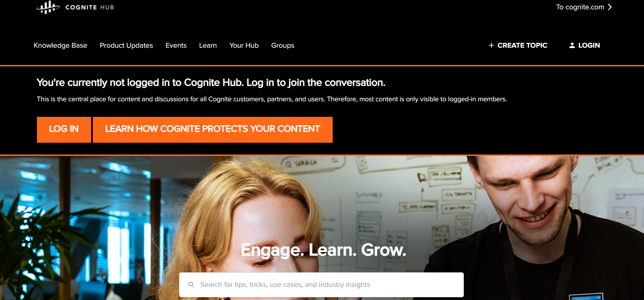This screenshot has height=300, width=644.
Task: Click the LOGIN button in the header
Action: click(x=585, y=45)
